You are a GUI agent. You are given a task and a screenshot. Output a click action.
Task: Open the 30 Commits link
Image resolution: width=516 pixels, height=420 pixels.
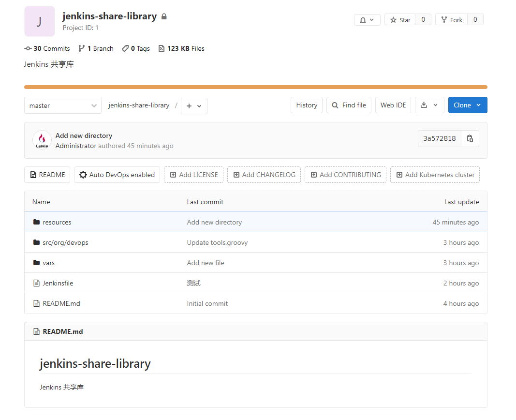click(x=47, y=49)
